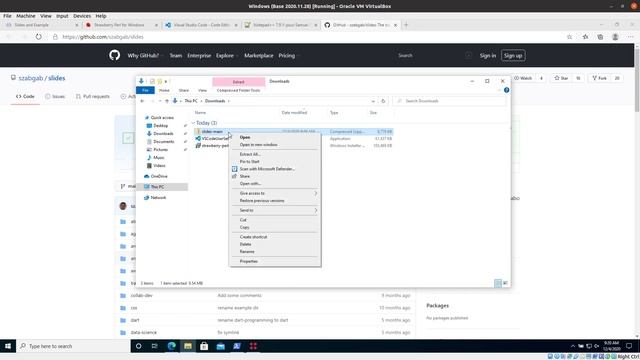The image size is (640, 360).
Task: Open Task View on the taskbar
Action: 155,346
